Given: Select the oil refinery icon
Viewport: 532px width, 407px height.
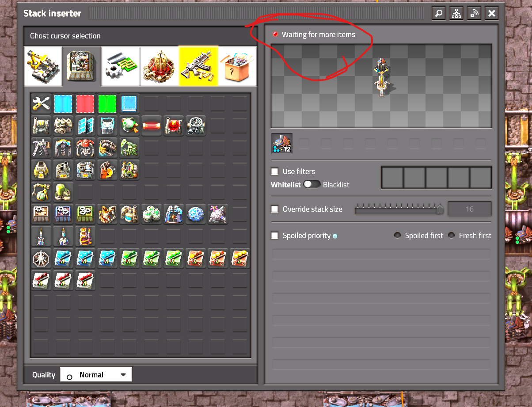Looking at the screenshot, I should [108, 214].
